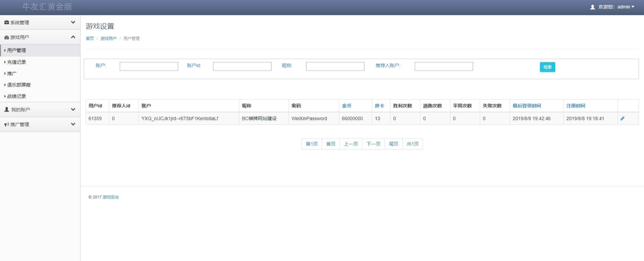The image size is (644, 261).
Task: Click the 推荐人账户 text input
Action: (444, 66)
